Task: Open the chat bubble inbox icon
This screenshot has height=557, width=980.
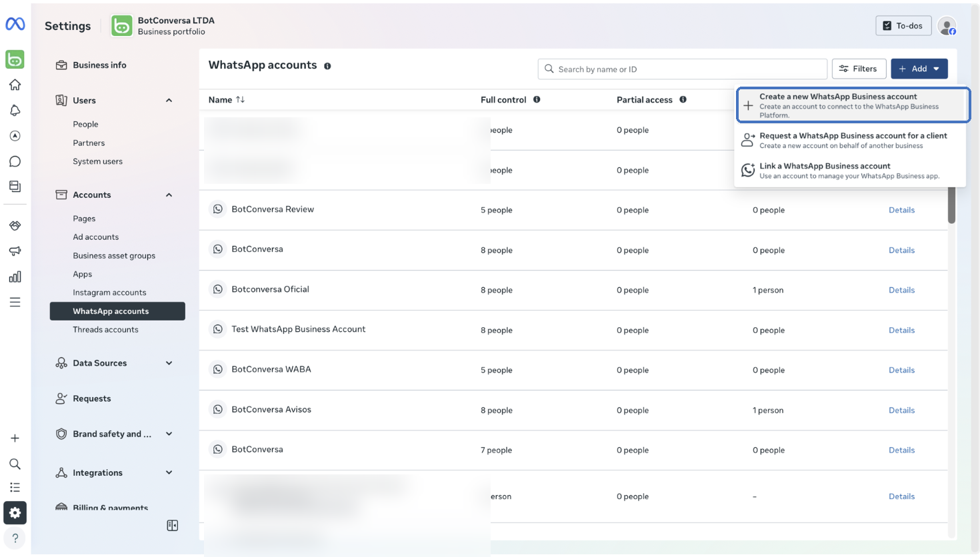Action: pos(15,161)
